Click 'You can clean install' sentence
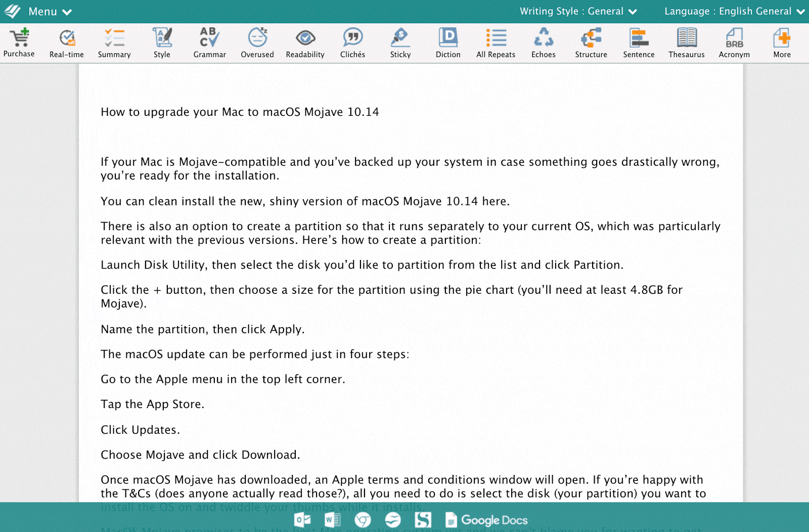Screen dimensions: 809x532 tap(305, 201)
